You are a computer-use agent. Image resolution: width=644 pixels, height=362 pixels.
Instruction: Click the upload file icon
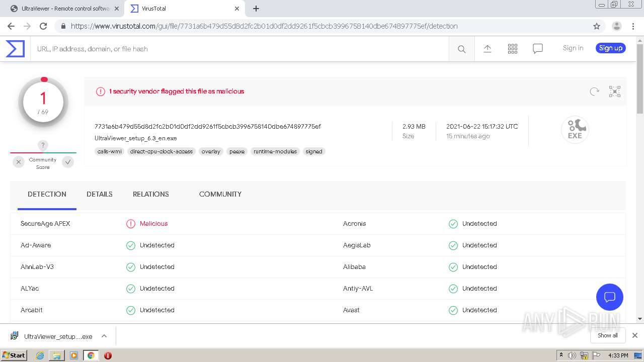[487, 49]
